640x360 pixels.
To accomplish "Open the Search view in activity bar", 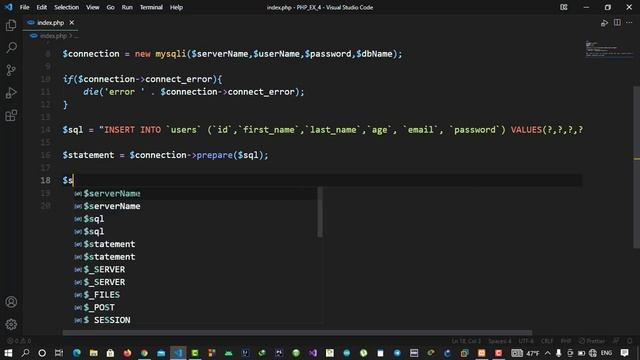I will tap(11, 48).
